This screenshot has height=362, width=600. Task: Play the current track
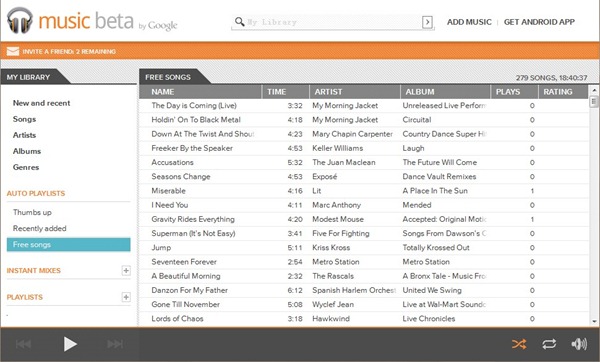pyautogui.click(x=70, y=344)
